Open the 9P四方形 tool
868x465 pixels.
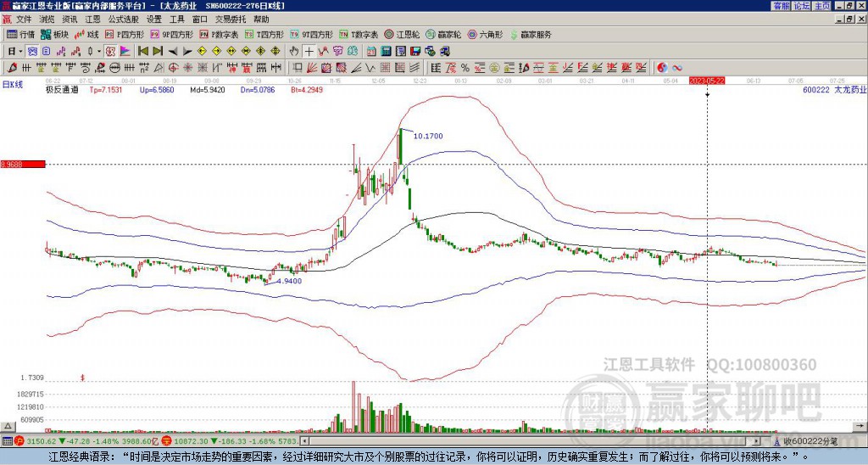point(171,34)
